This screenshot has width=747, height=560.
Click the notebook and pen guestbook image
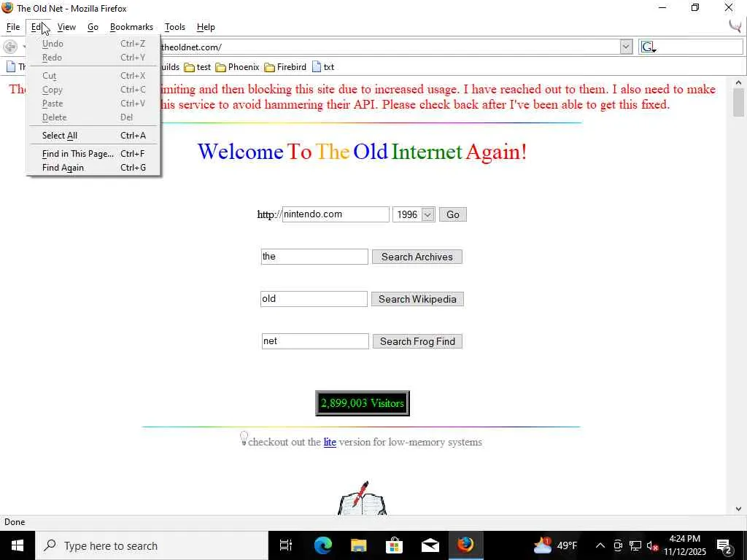[362, 499]
